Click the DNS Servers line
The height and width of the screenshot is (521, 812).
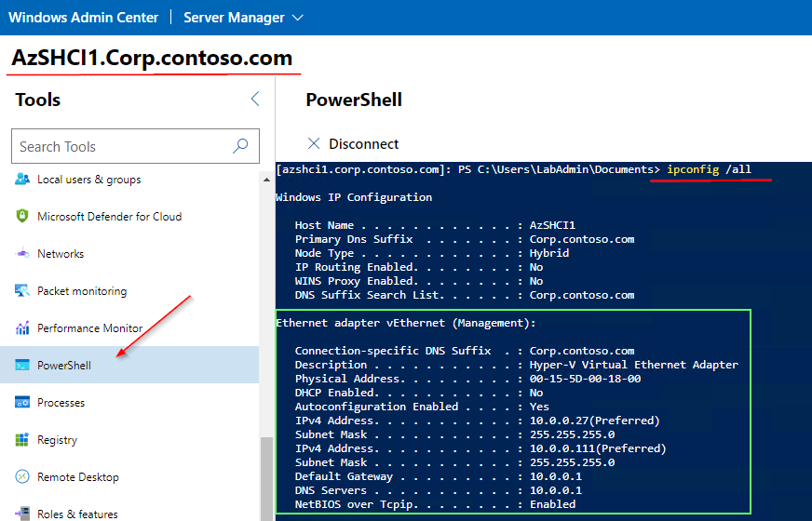(x=439, y=490)
